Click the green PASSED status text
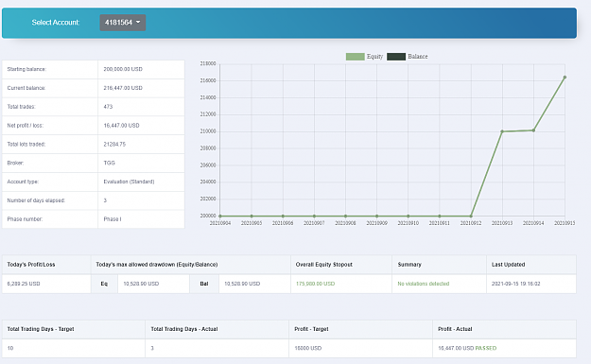Image resolution: width=591 pixels, height=364 pixels. click(486, 349)
